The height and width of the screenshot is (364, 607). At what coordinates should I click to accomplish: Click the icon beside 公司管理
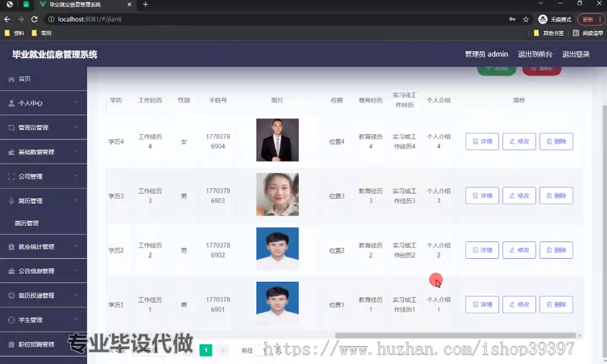click(x=11, y=177)
